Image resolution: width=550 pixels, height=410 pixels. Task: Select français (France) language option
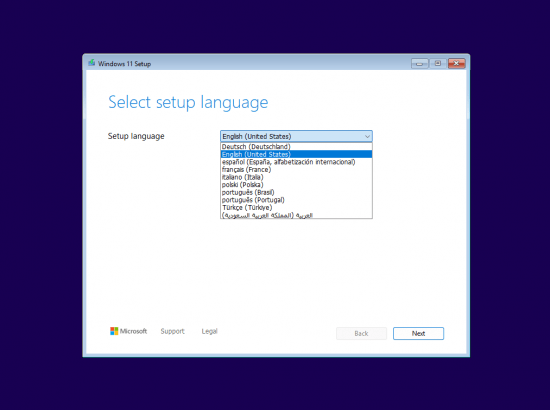pyautogui.click(x=296, y=170)
